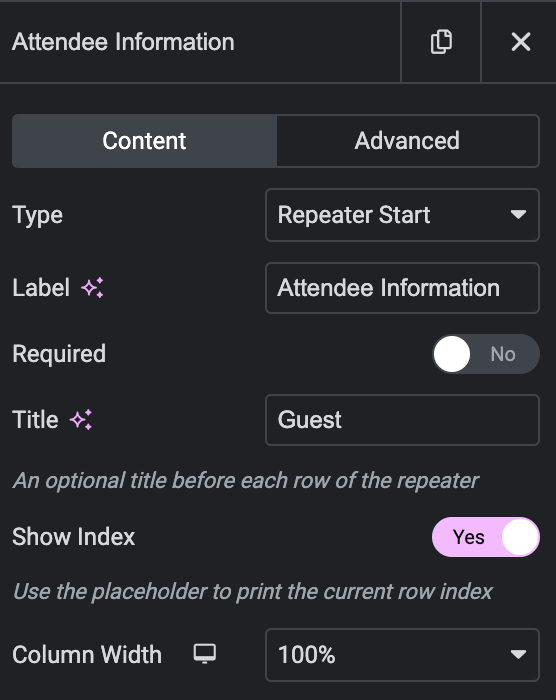
Task: Focus the Label input field
Action: pyautogui.click(x=402, y=288)
